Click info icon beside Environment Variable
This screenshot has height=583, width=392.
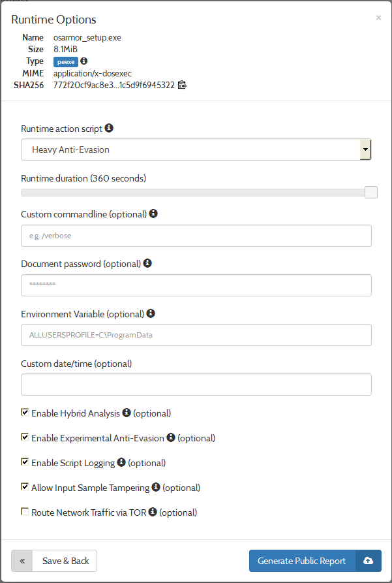pos(151,313)
